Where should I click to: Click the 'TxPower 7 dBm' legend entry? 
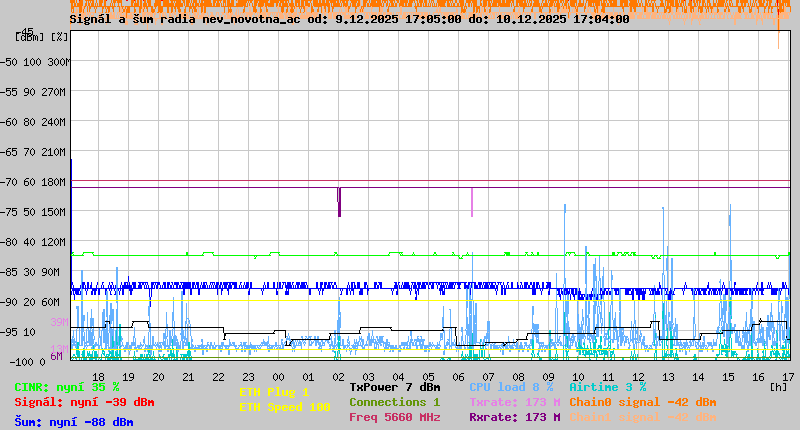click(394, 387)
